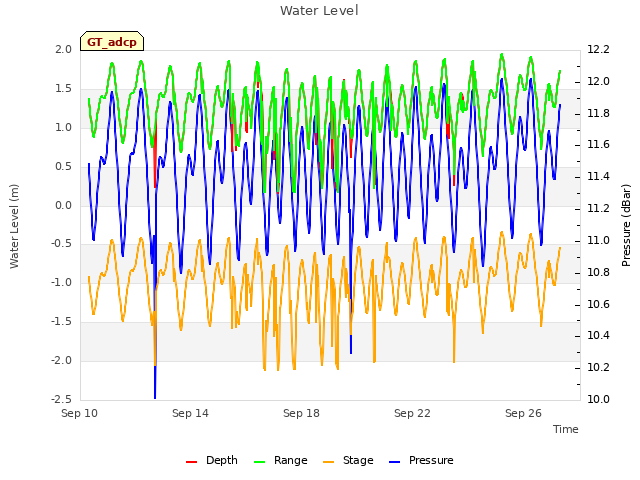Click the Water Level chart title
640x480 pixels.
tap(319, 11)
